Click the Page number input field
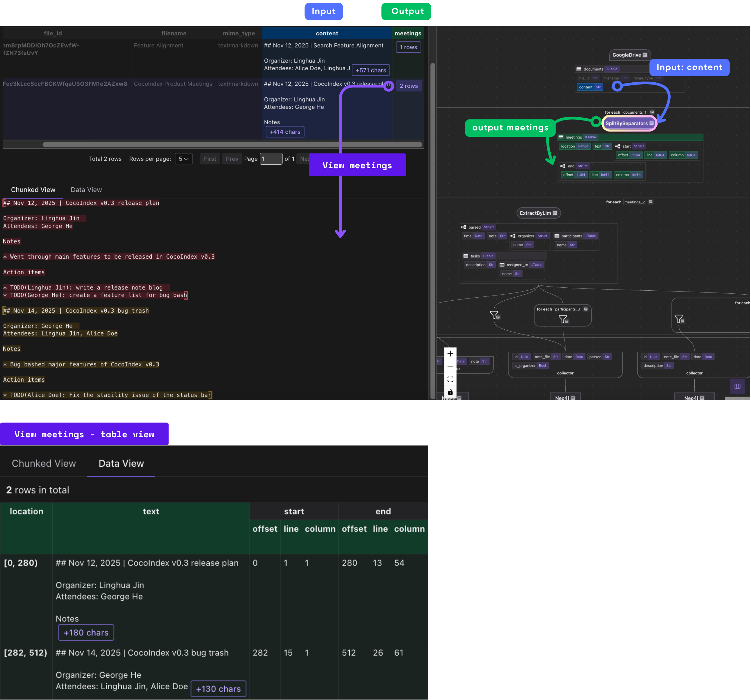This screenshot has width=751, height=700. click(271, 159)
